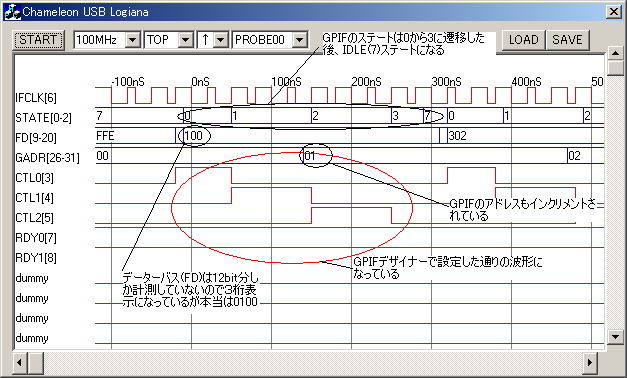
Task: Click the LOAD button
Action: [523, 40]
